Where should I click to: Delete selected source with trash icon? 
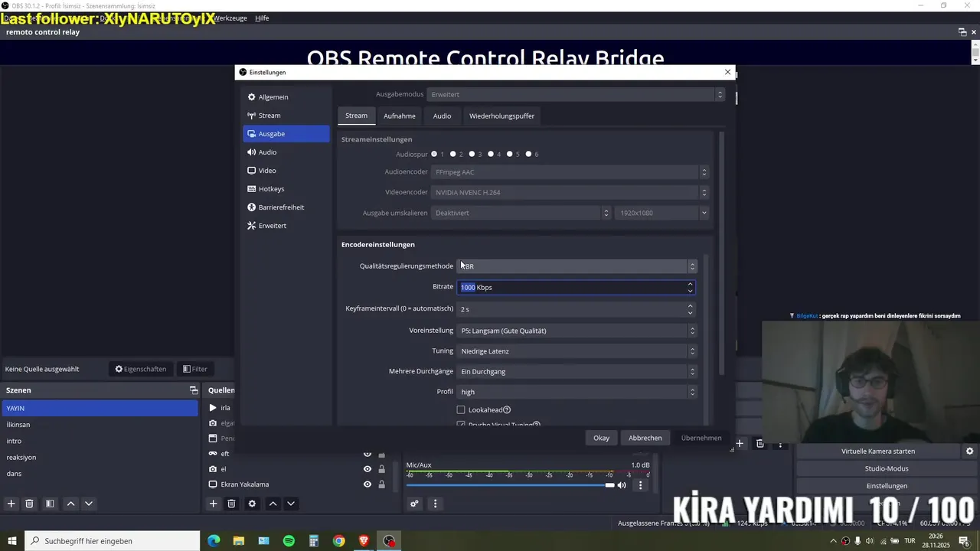tap(231, 504)
